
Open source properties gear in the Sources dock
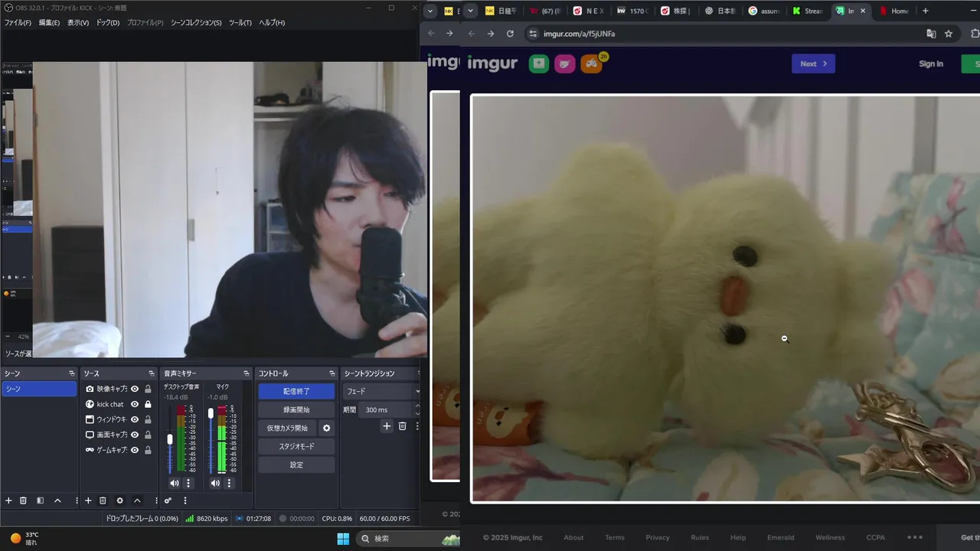119,500
